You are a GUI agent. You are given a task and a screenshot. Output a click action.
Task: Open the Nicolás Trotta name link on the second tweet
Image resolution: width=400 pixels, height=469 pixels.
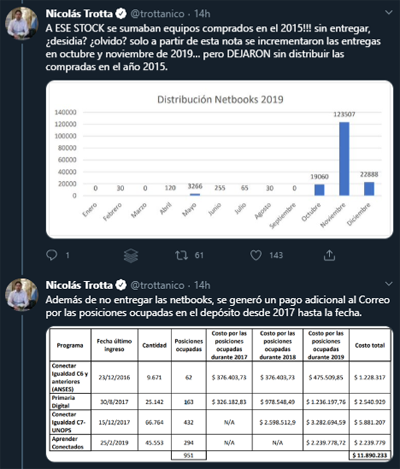(x=79, y=285)
